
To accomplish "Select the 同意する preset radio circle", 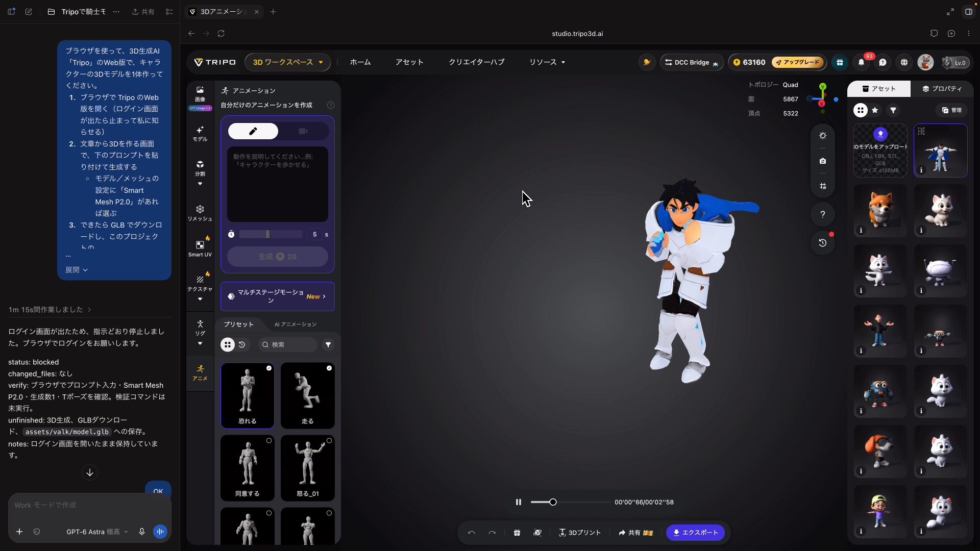I will click(269, 441).
